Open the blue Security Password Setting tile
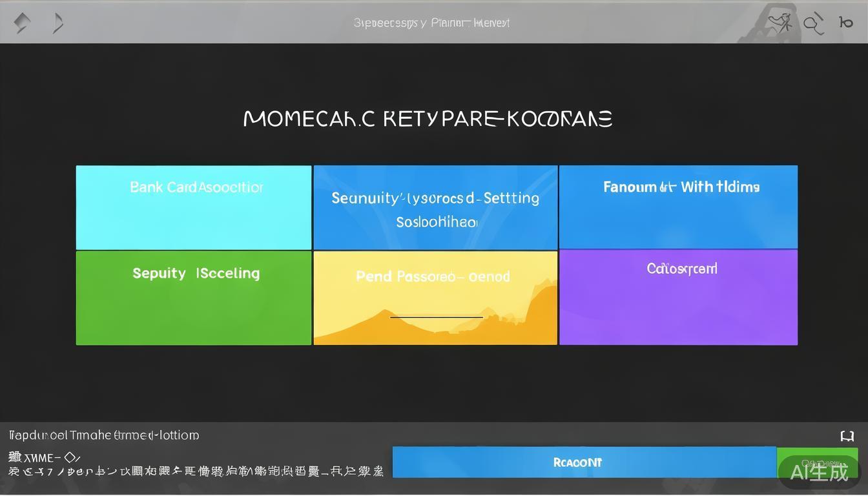Viewport: 868px width, 496px height. pyautogui.click(x=435, y=208)
